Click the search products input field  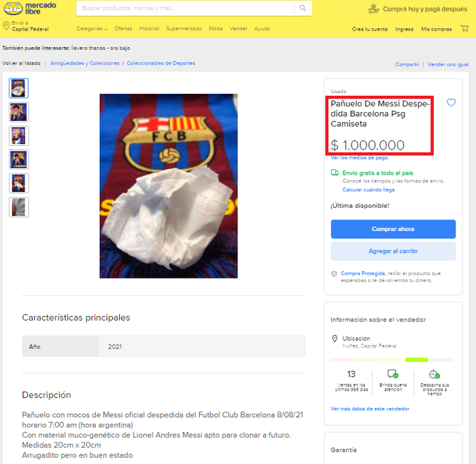click(x=185, y=8)
